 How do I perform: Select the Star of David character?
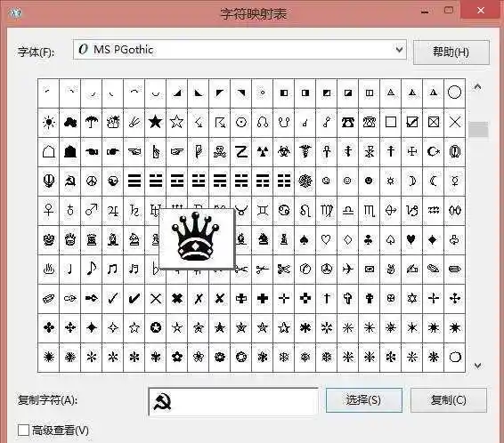coord(412,299)
